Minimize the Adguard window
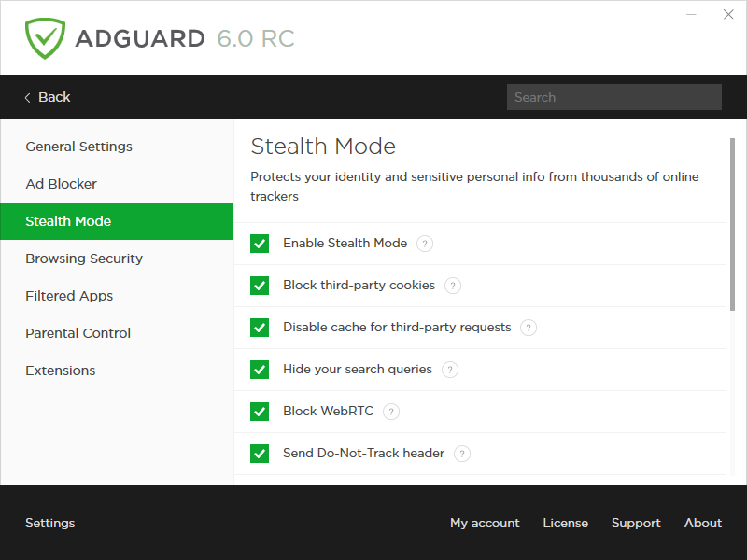 [x=691, y=14]
